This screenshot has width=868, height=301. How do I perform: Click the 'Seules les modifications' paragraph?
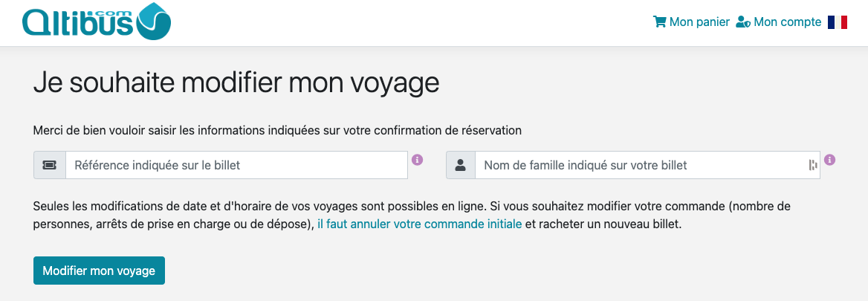(x=297, y=205)
